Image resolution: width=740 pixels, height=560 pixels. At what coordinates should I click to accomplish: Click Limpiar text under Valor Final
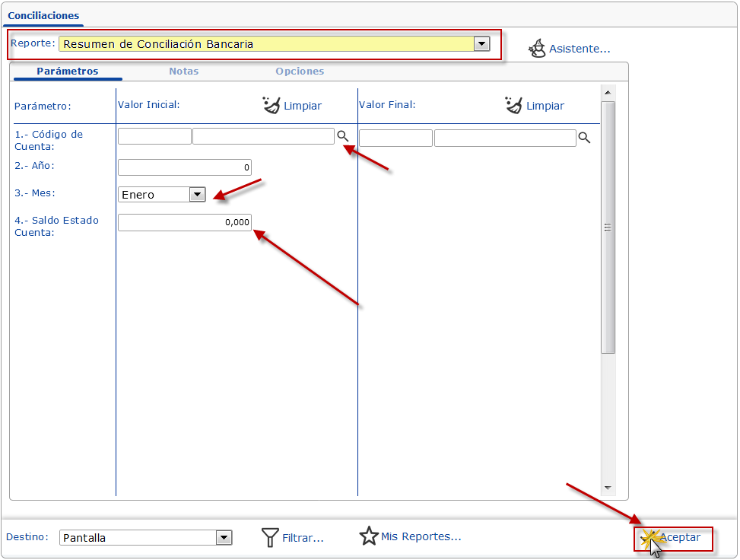point(545,106)
